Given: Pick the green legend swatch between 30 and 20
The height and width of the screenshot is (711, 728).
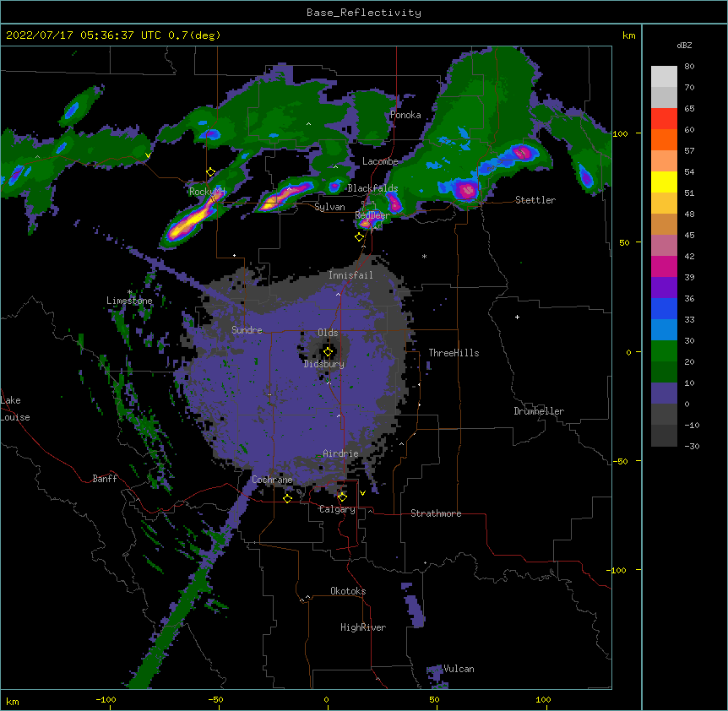Looking at the screenshot, I should pos(664,351).
